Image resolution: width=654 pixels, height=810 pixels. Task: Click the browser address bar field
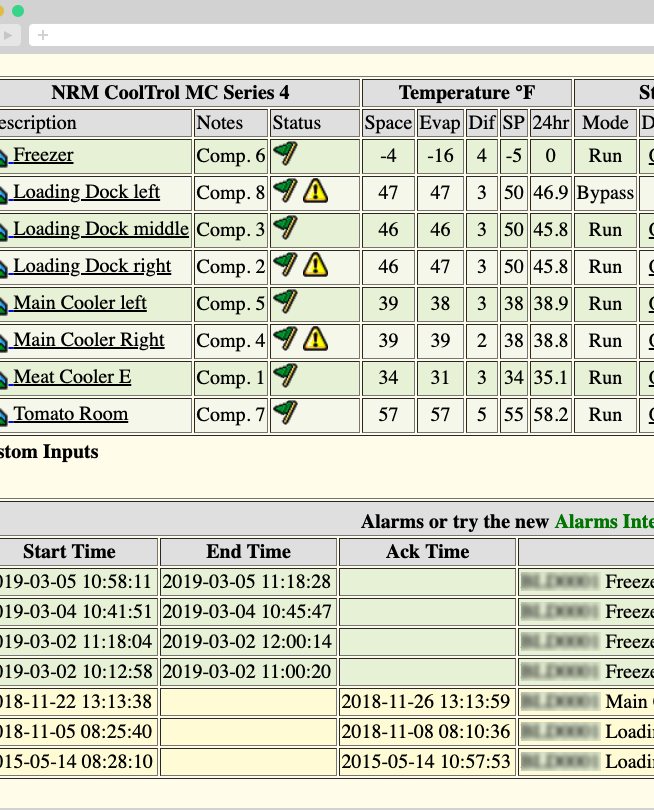click(x=341, y=35)
